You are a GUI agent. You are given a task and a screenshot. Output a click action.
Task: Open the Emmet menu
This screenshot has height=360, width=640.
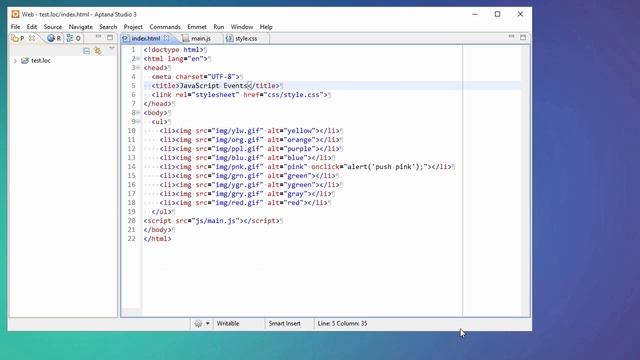(x=197, y=27)
